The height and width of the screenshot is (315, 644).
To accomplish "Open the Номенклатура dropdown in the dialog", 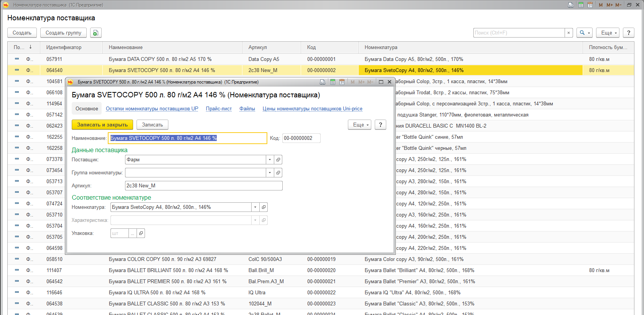I will coord(255,207).
